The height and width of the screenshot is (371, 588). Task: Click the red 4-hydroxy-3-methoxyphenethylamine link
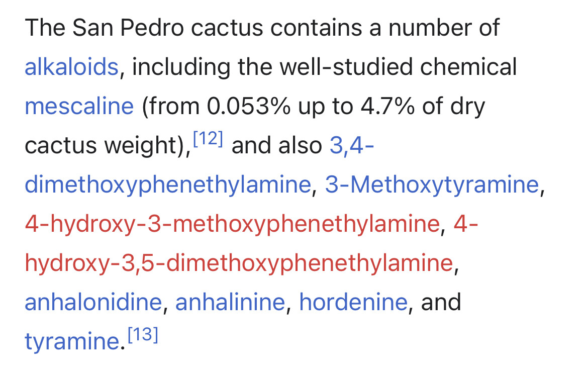(232, 224)
